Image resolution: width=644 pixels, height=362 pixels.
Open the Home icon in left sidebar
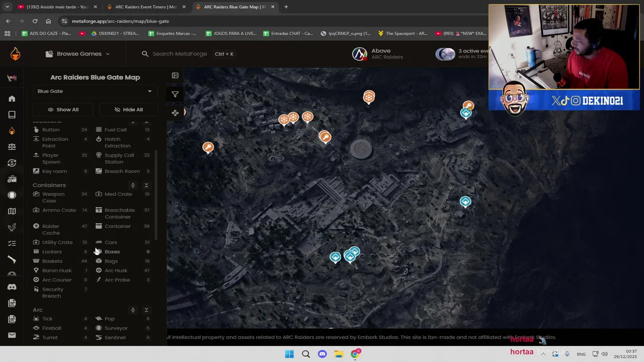(12, 99)
